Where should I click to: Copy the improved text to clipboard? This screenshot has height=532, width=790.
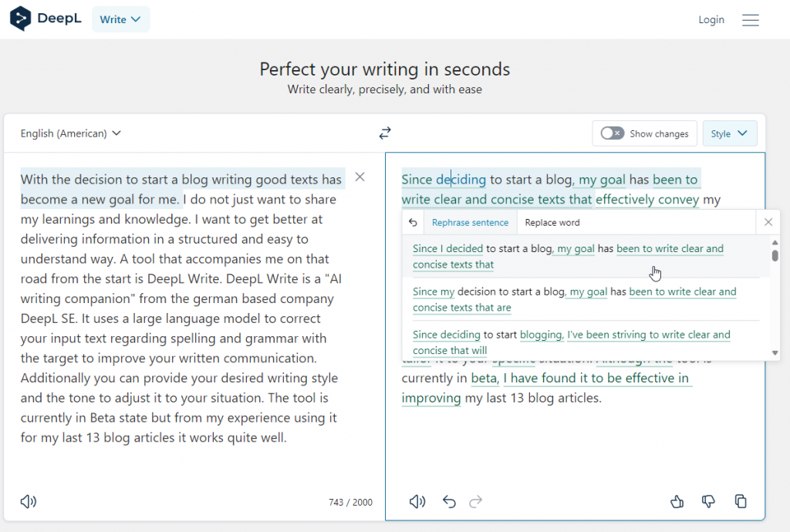pyautogui.click(x=741, y=502)
